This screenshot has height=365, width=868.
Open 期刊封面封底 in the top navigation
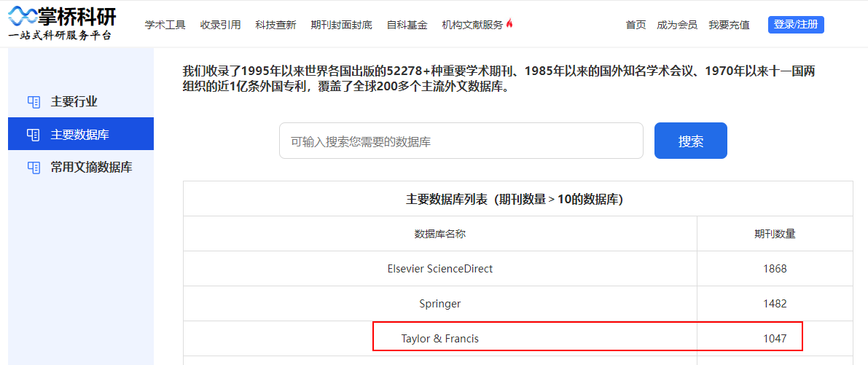pyautogui.click(x=342, y=25)
